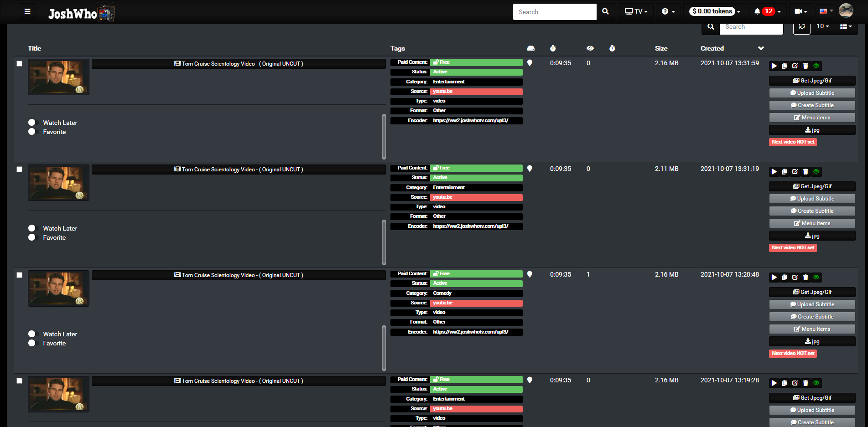
Task: Check the box for the 13:31:59 video row
Action: 19,64
